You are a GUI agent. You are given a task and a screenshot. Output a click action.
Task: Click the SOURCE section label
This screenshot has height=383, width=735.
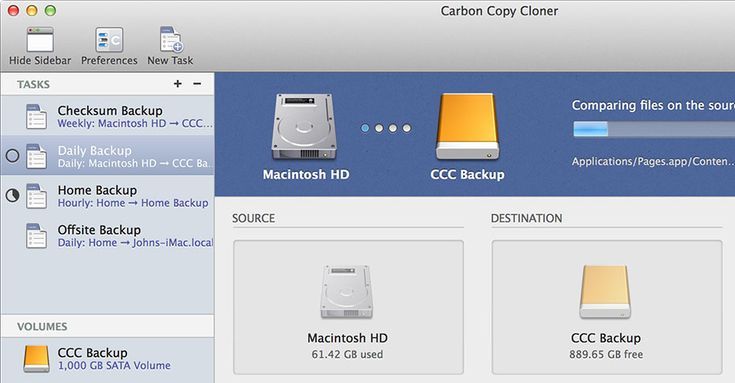click(x=254, y=218)
